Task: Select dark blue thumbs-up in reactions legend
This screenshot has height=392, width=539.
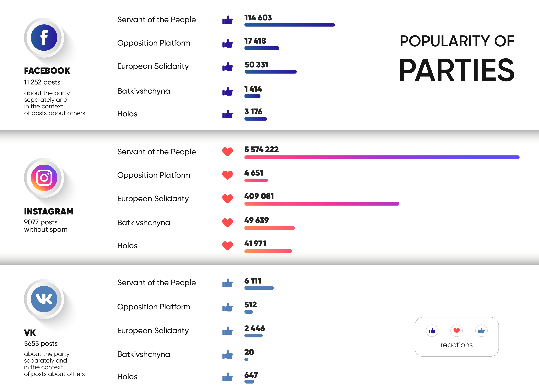Action: click(432, 331)
